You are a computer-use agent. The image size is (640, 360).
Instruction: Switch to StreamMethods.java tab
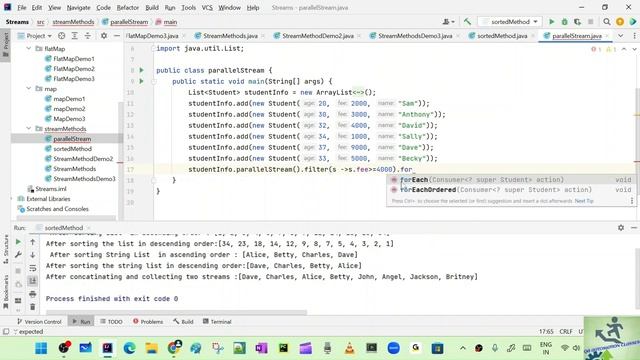(230, 36)
